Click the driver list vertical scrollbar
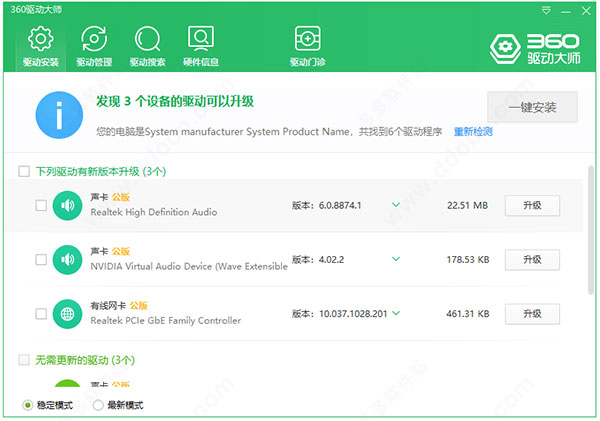600x421 pixels. (591, 230)
